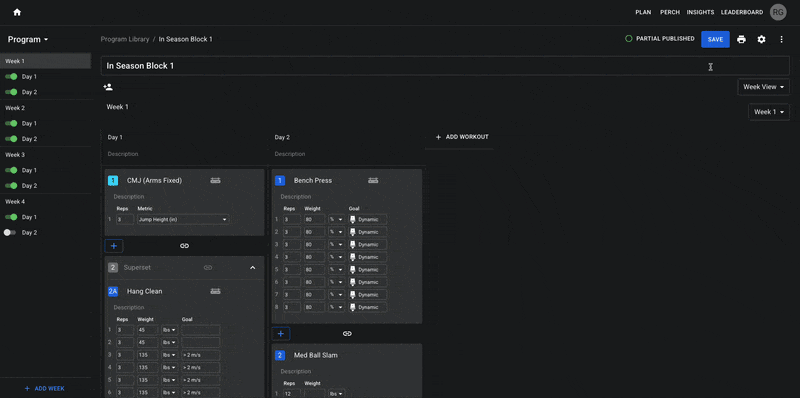Go to the home icon
Screen dimensions: 800x398
coord(17,12)
